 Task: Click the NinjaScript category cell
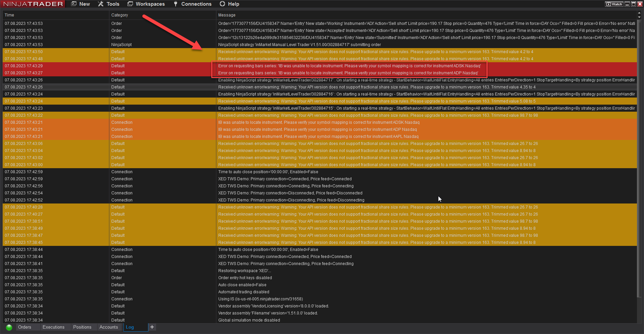click(x=121, y=45)
